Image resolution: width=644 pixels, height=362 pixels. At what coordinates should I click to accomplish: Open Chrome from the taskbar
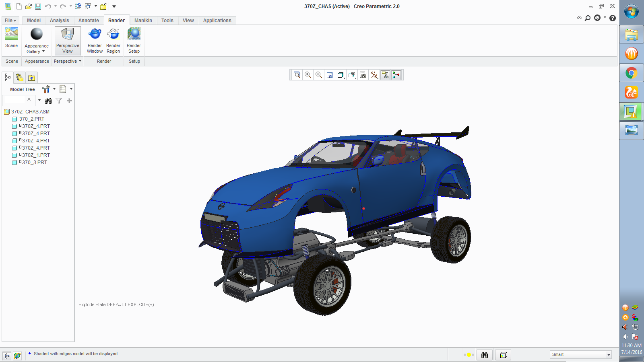point(631,73)
